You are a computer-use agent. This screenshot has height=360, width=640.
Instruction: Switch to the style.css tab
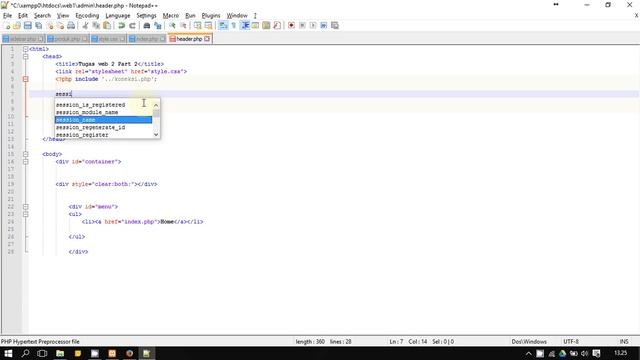click(108, 39)
